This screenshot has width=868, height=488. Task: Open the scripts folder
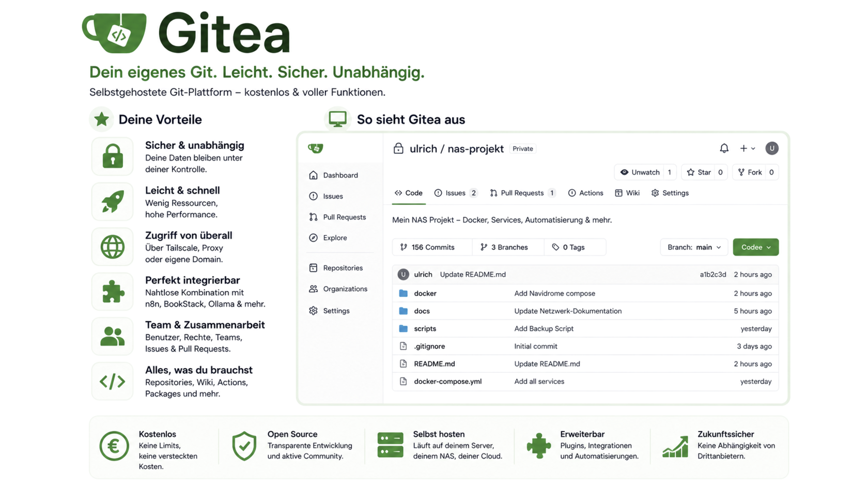click(x=425, y=328)
